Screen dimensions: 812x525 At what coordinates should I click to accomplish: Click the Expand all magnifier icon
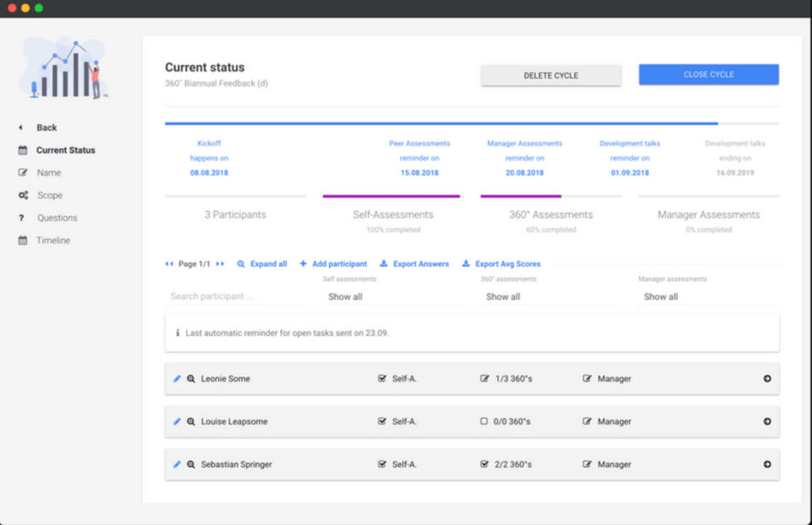tap(241, 264)
